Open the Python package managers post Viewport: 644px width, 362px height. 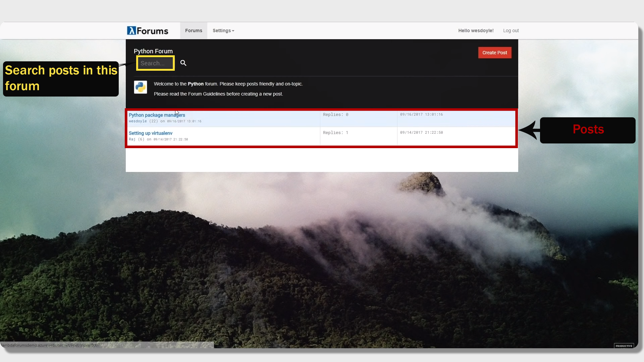pyautogui.click(x=157, y=115)
